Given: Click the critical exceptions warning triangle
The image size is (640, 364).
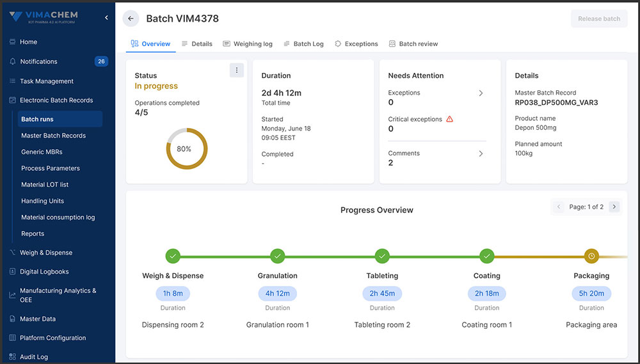Looking at the screenshot, I should pos(449,119).
